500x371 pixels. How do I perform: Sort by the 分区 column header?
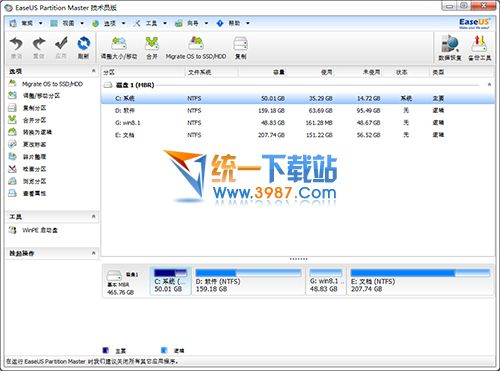pyautogui.click(x=143, y=72)
